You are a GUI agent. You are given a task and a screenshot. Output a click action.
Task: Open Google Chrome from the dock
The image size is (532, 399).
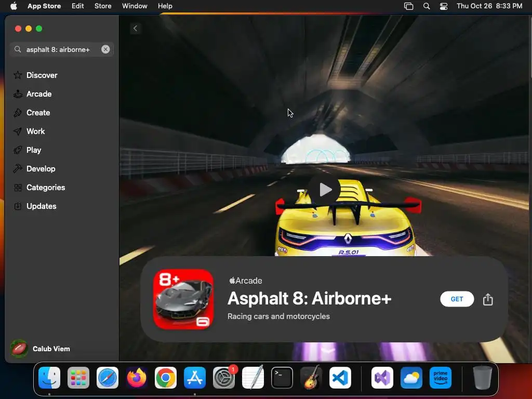click(166, 378)
